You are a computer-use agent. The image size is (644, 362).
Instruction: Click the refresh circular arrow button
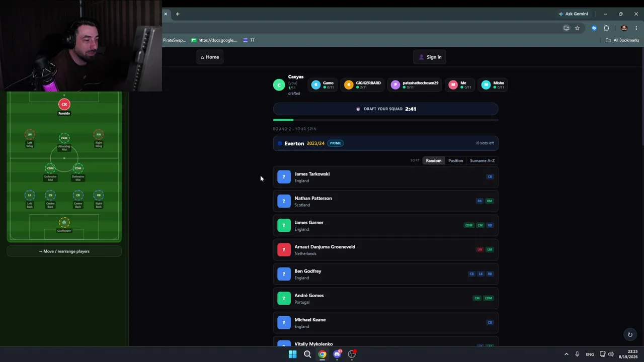(630, 334)
